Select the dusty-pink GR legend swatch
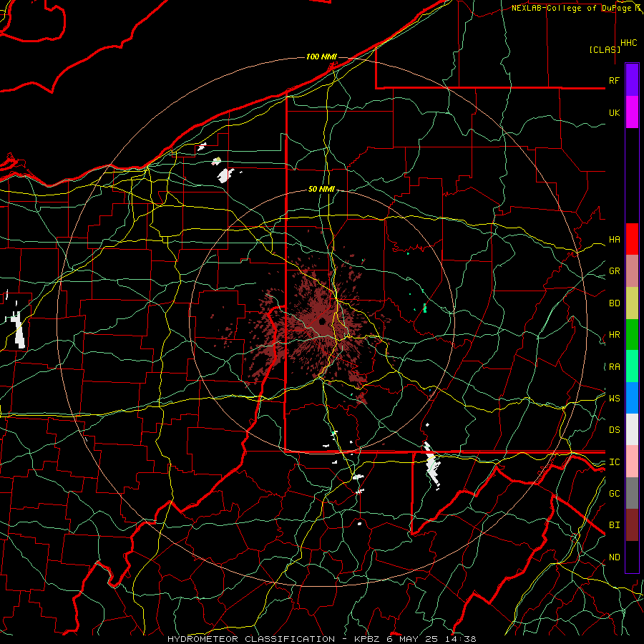 632,271
